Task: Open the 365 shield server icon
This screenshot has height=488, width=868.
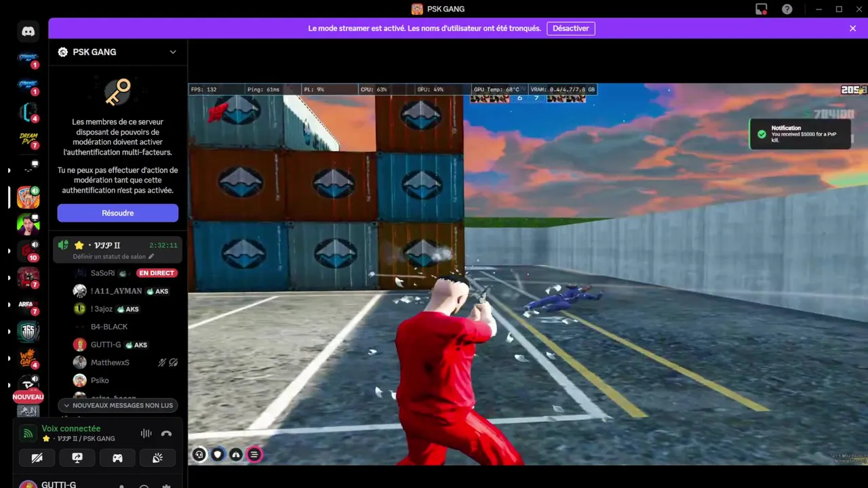Action: point(28,331)
